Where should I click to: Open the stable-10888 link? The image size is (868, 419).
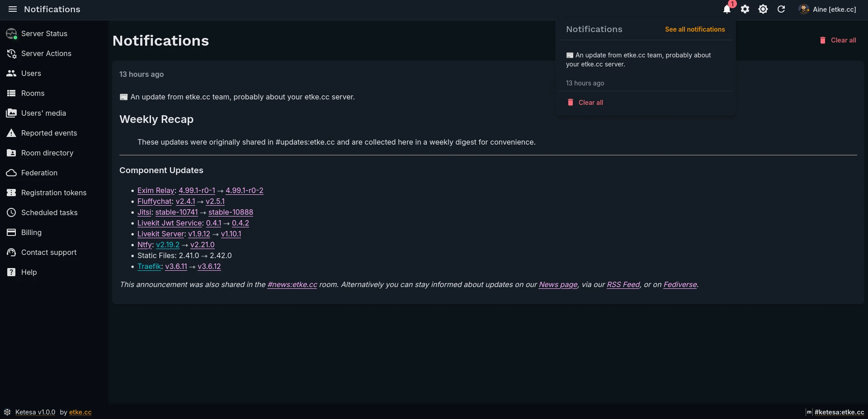(231, 212)
